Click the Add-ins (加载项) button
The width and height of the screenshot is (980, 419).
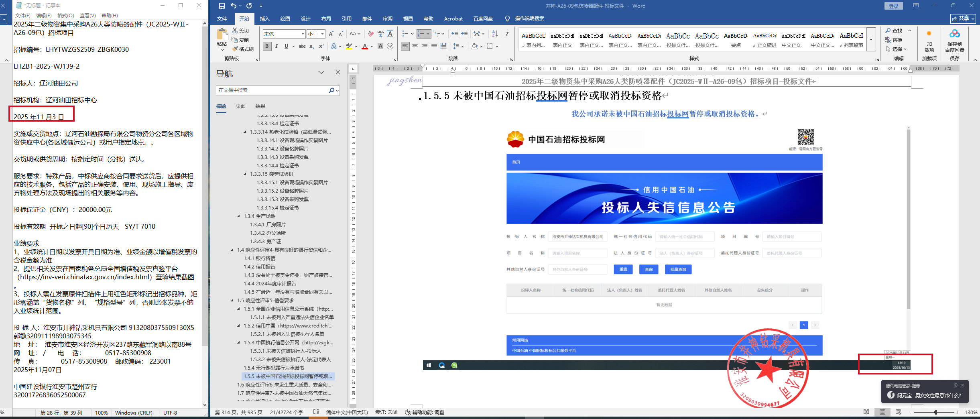pyautogui.click(x=929, y=42)
